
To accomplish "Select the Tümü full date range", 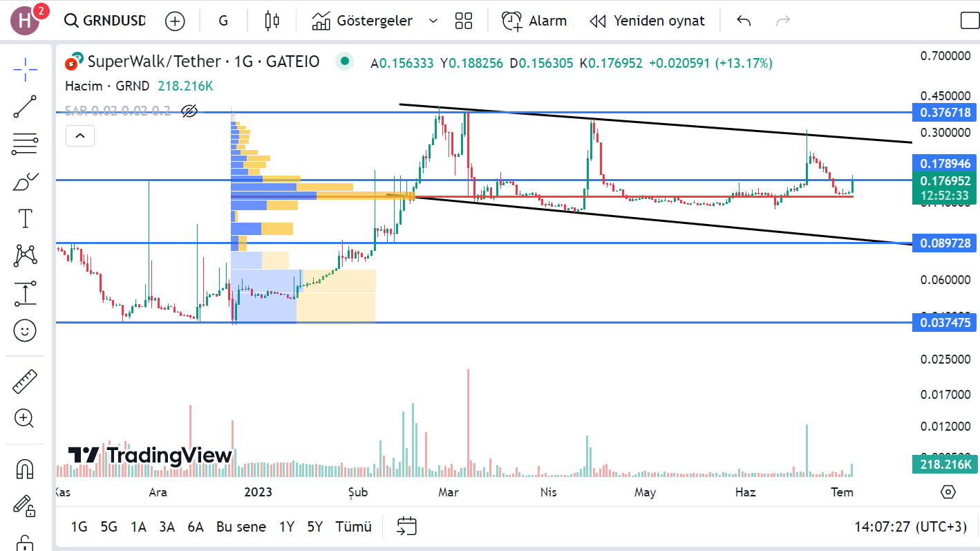I will pos(354,527).
